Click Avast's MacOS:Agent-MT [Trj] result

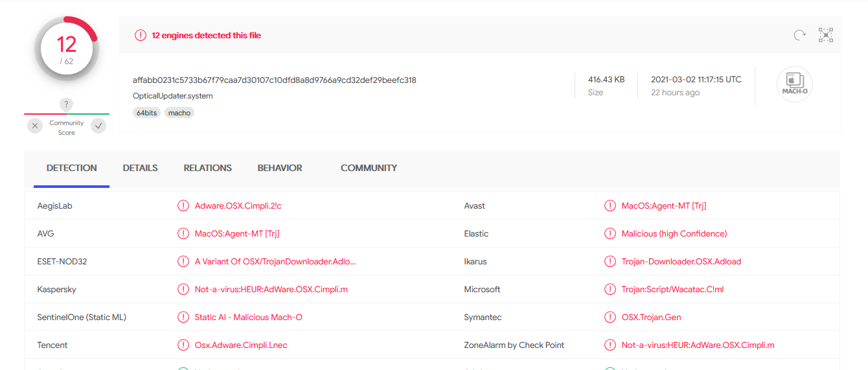coord(664,206)
